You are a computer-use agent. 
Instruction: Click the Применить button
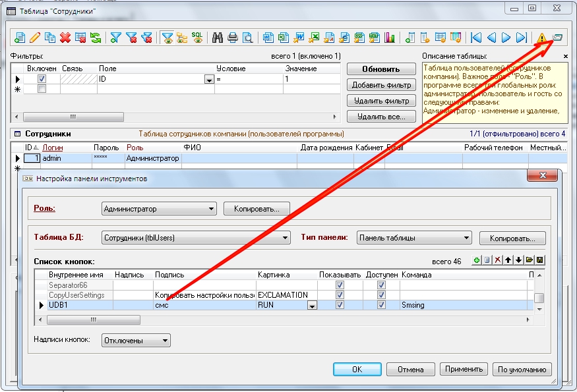465,369
